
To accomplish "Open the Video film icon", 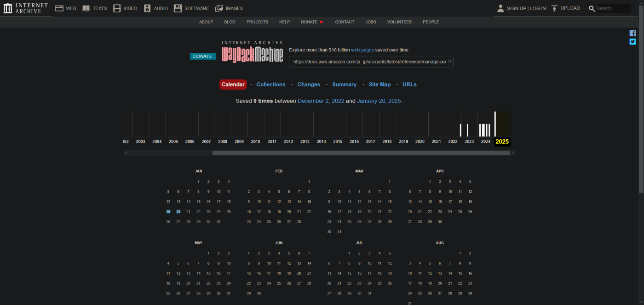I will tap(117, 8).
